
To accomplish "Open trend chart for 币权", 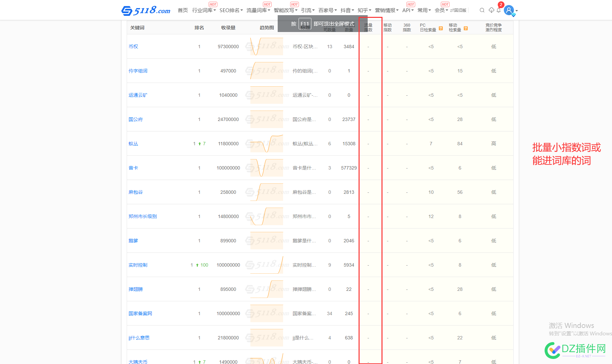I will click(267, 47).
